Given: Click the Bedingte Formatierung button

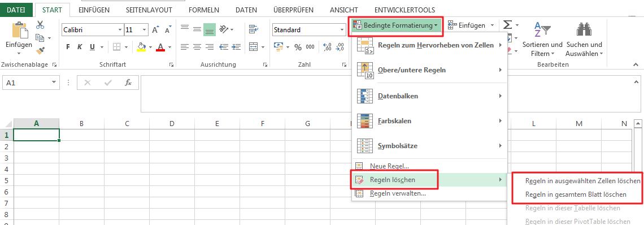Looking at the screenshot, I should click(395, 26).
